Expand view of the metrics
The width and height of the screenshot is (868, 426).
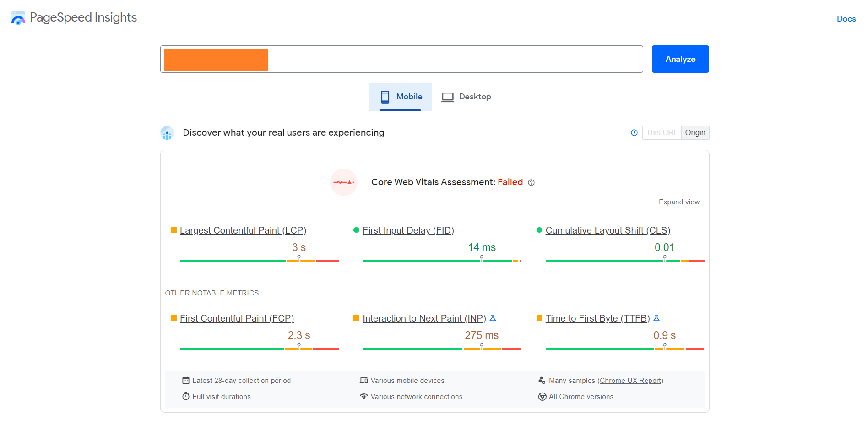679,202
